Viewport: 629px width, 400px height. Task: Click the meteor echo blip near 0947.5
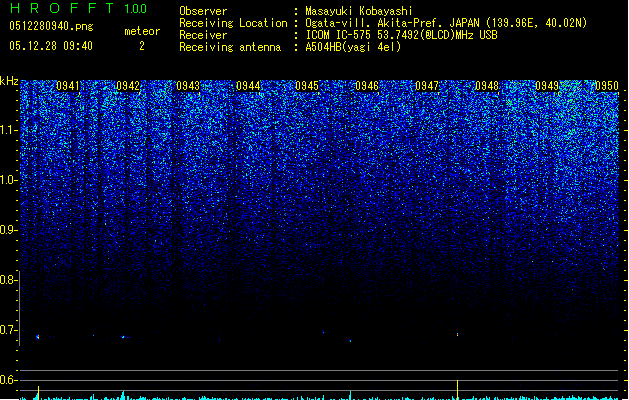pyautogui.click(x=458, y=334)
